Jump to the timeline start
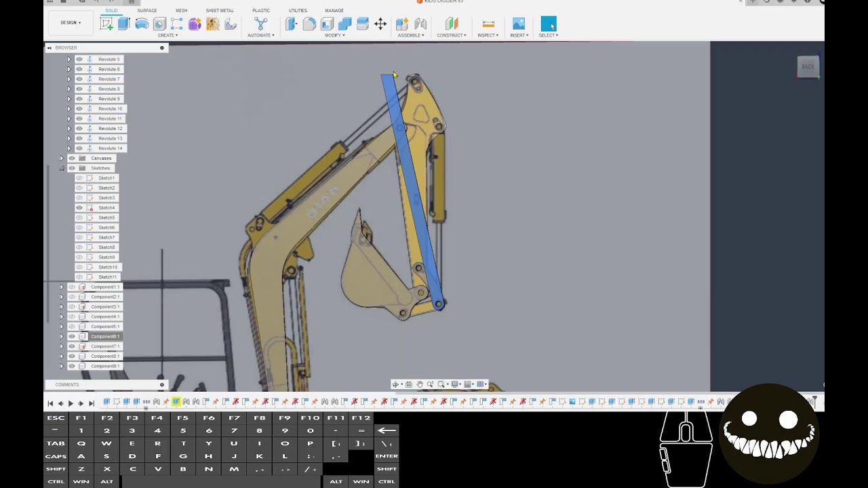868x488 pixels. [50, 403]
